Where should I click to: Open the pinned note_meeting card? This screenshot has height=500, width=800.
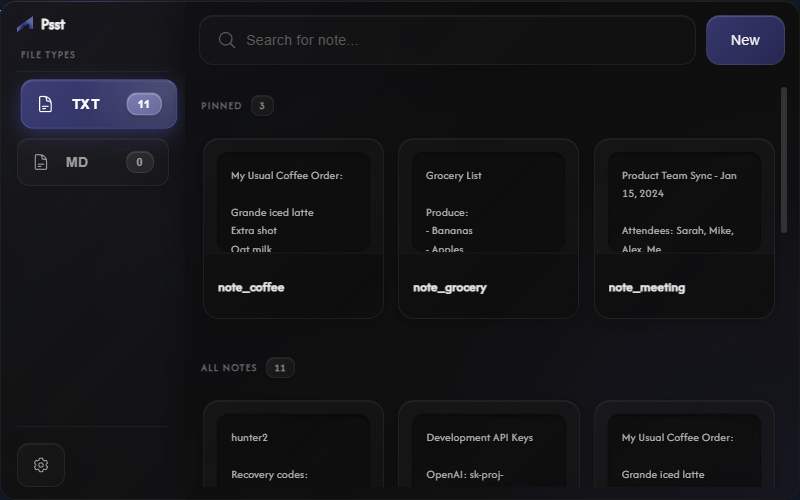pyautogui.click(x=684, y=229)
